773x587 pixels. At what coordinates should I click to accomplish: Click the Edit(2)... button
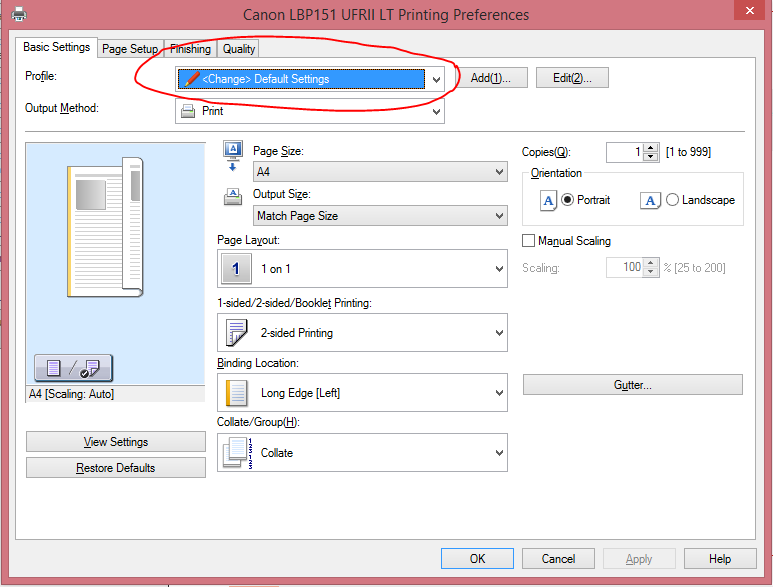(x=572, y=78)
